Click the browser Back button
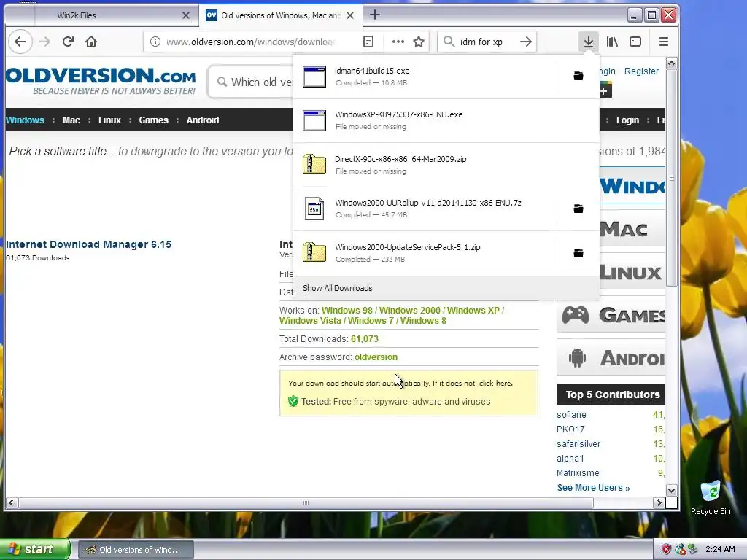This screenshot has width=747, height=560. [x=20, y=42]
